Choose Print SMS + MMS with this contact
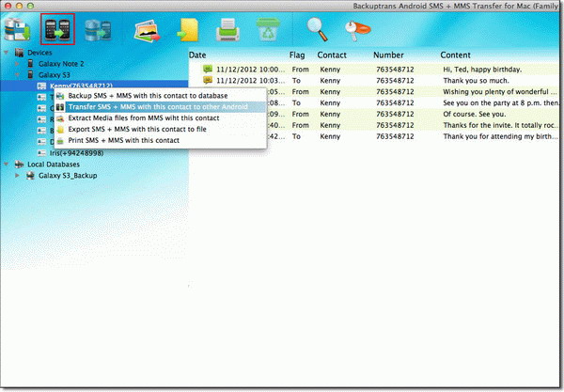This screenshot has height=392, width=564. coord(161,140)
